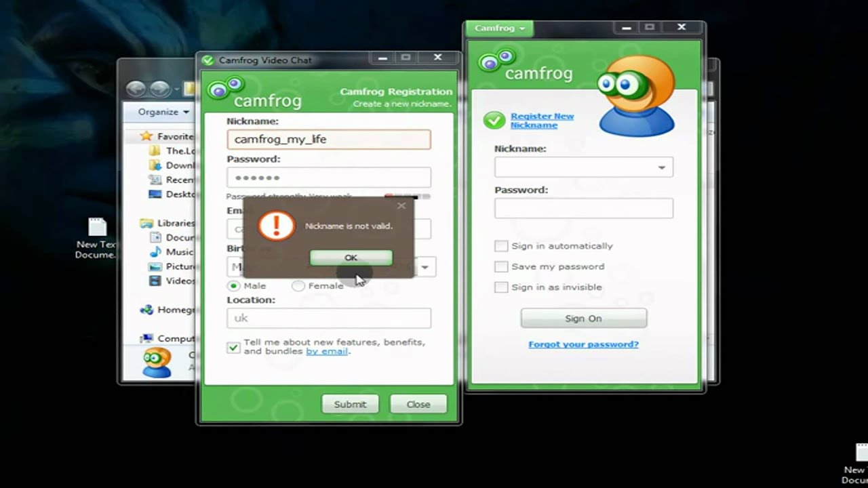The image size is (868, 488).
Task: Open The.Lo folder in Explorer favorites
Action: (172, 151)
